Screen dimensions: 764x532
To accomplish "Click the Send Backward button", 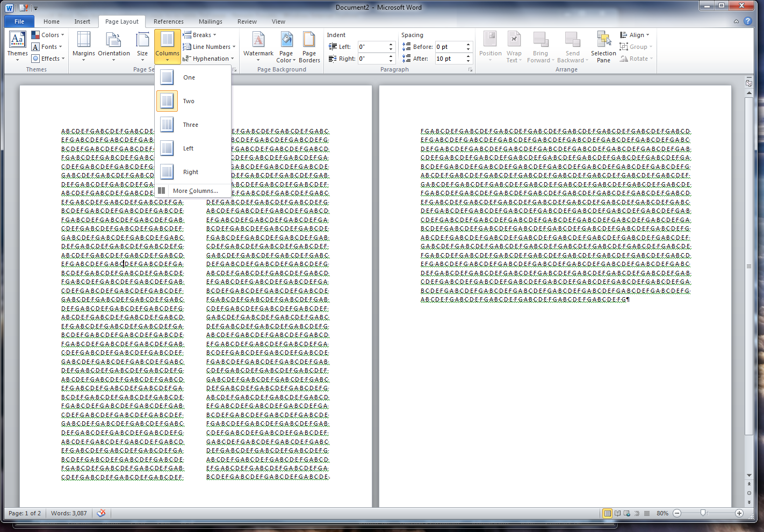I will point(572,47).
